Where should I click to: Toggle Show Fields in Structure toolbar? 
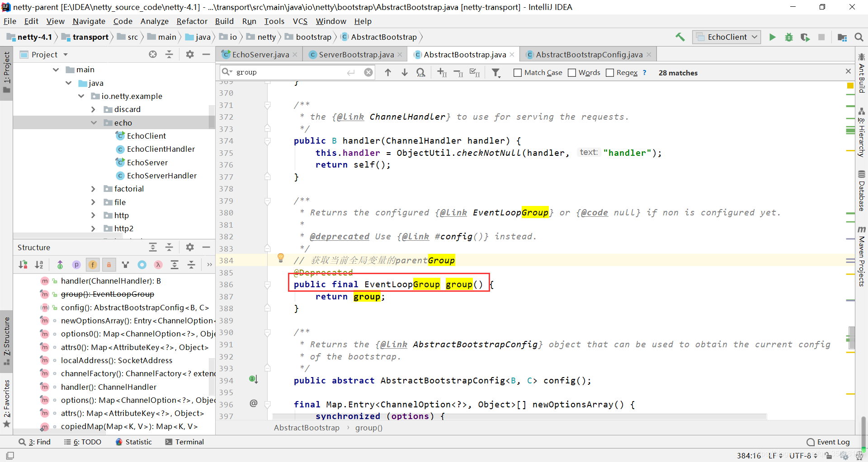93,265
